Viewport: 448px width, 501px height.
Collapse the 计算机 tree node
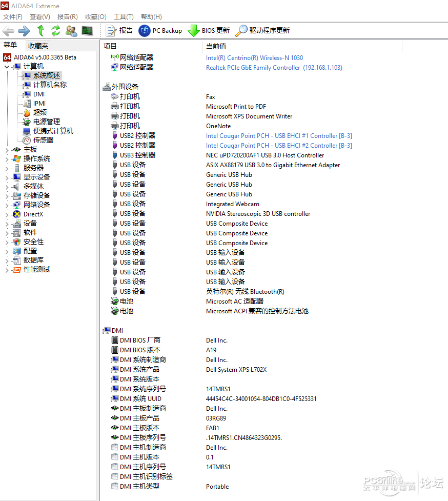pyautogui.click(x=7, y=67)
